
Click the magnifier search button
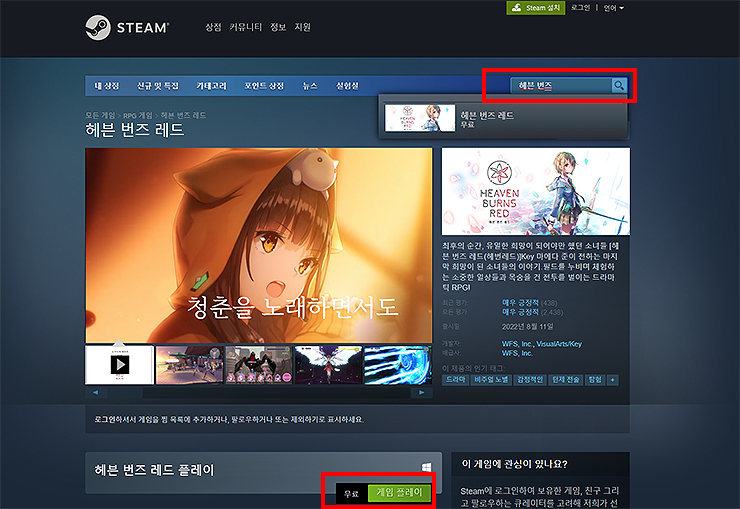tap(619, 85)
